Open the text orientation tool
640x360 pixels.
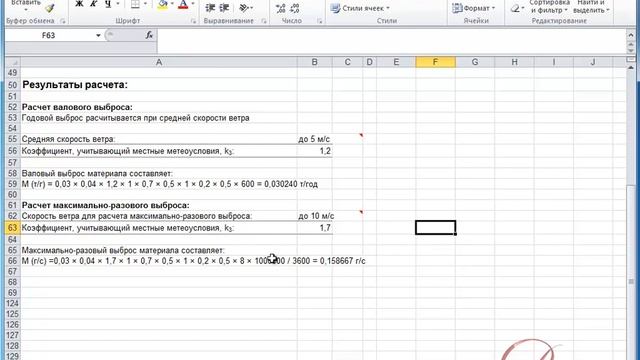[245, 8]
